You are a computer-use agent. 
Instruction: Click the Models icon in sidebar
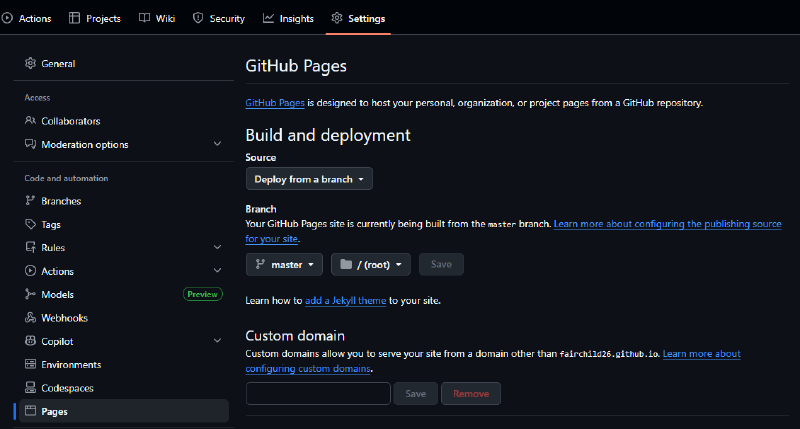point(30,295)
